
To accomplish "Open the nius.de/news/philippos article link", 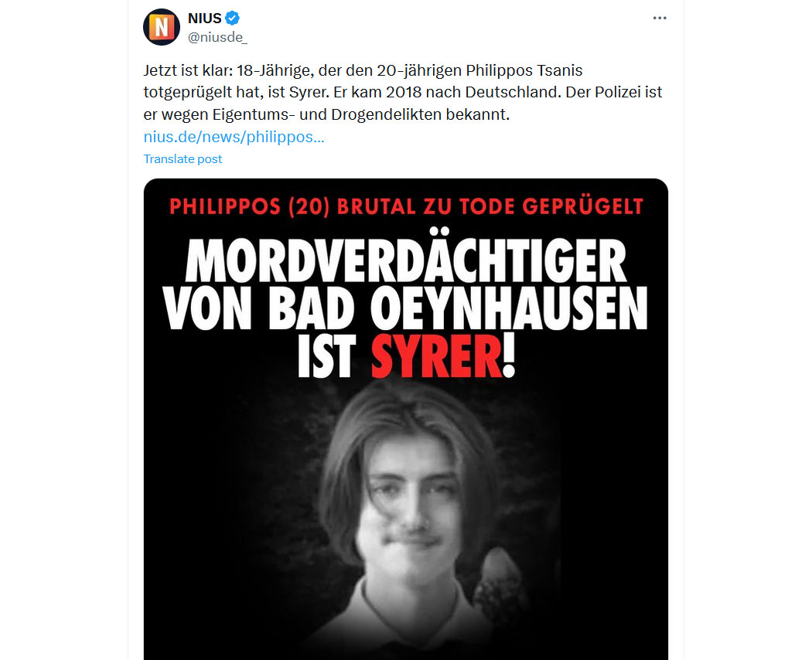I will 234,137.
